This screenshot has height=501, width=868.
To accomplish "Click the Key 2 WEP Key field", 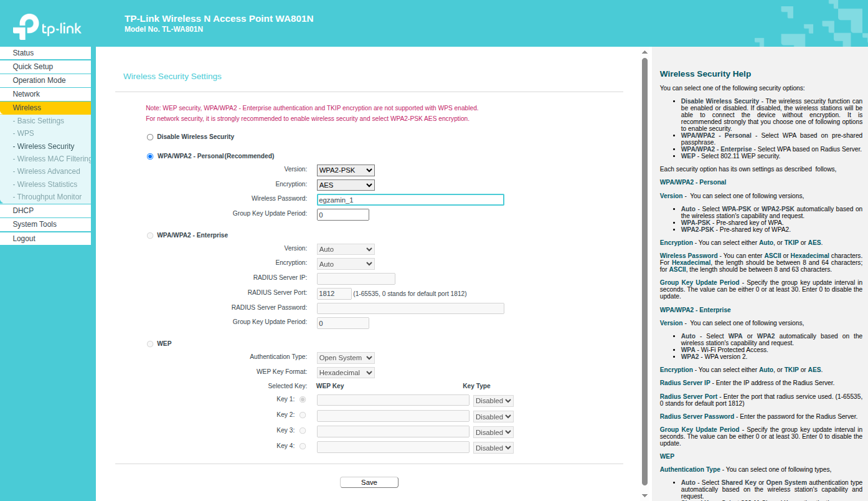I will [x=393, y=416].
